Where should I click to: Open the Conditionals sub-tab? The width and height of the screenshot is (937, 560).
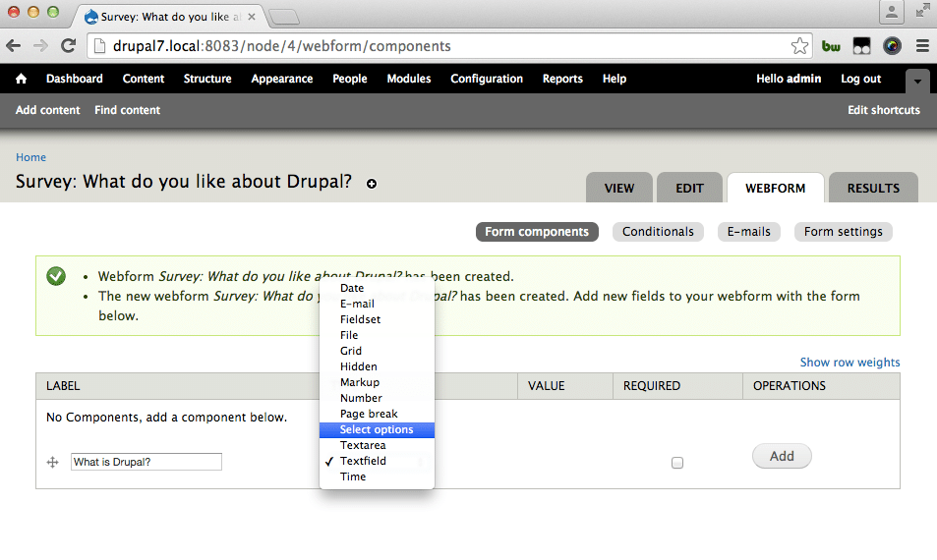658,232
